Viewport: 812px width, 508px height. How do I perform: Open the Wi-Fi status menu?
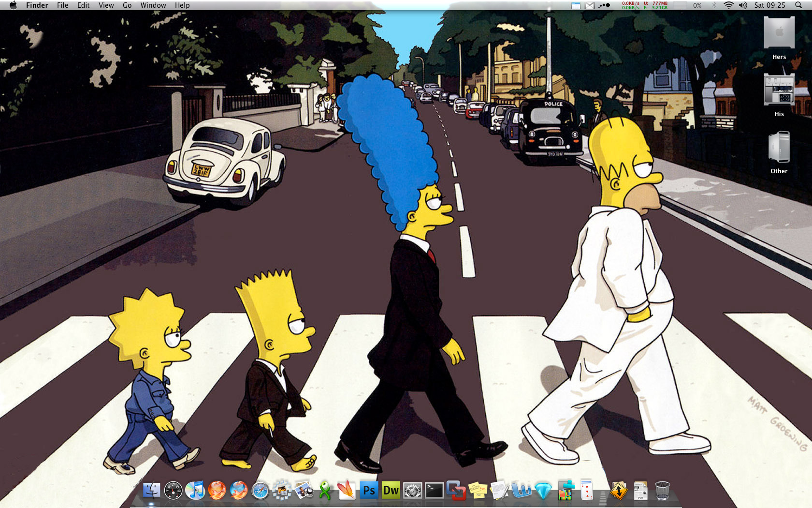[728, 5]
